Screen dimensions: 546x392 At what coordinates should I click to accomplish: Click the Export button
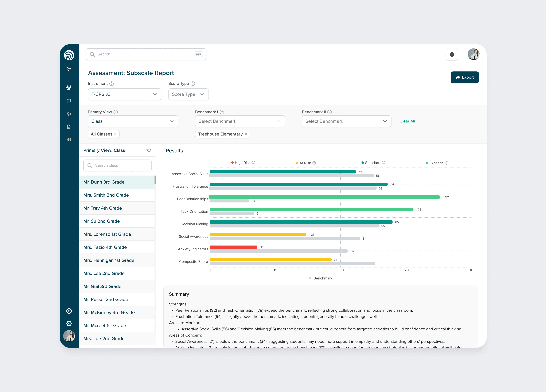pyautogui.click(x=464, y=78)
